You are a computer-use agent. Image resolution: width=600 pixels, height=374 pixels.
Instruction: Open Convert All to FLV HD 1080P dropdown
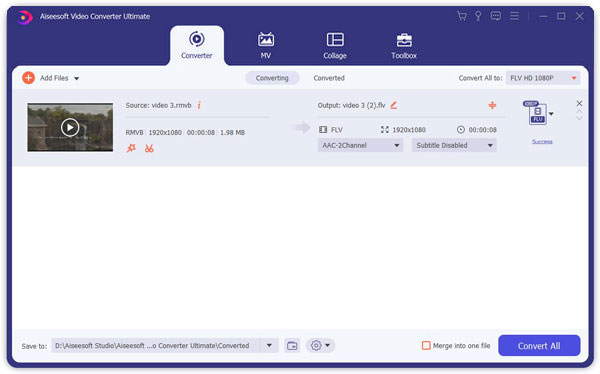[x=543, y=78]
